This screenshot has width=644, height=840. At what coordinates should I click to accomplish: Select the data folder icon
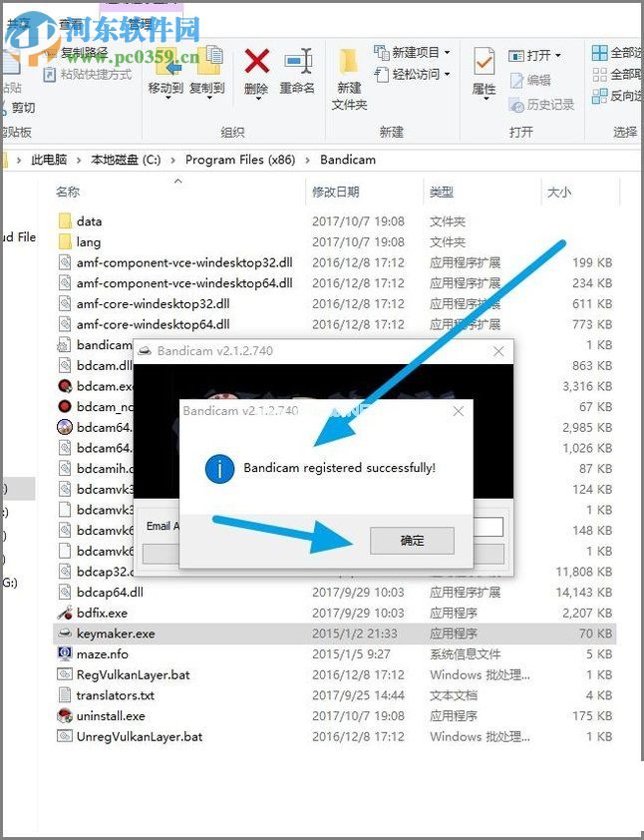pyautogui.click(x=64, y=221)
